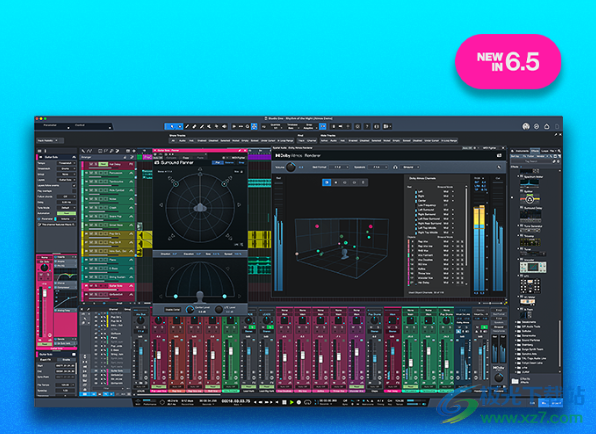Select the Range tool in the toolbar
Screen dimensions: 596x434
pos(180,127)
